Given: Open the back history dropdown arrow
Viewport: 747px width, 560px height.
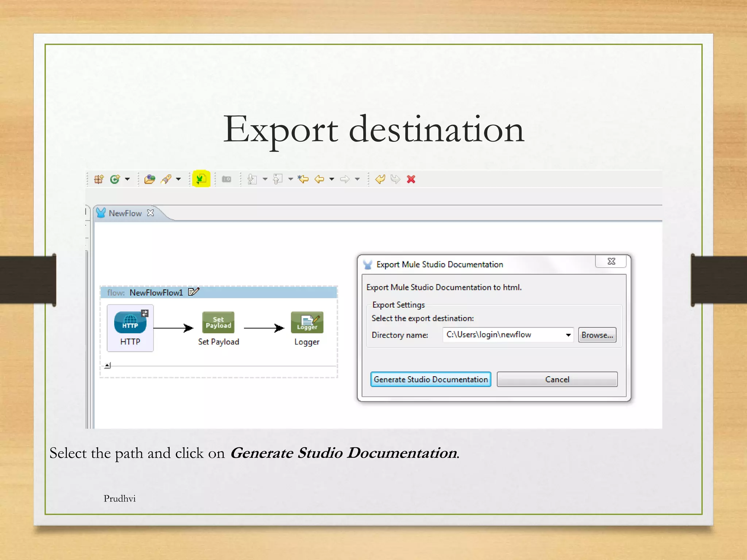Looking at the screenshot, I should (332, 179).
